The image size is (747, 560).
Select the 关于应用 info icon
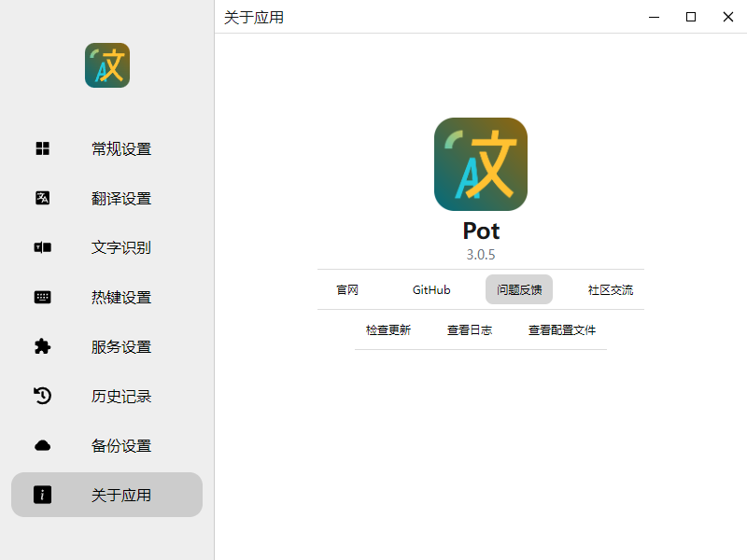[x=42, y=495]
